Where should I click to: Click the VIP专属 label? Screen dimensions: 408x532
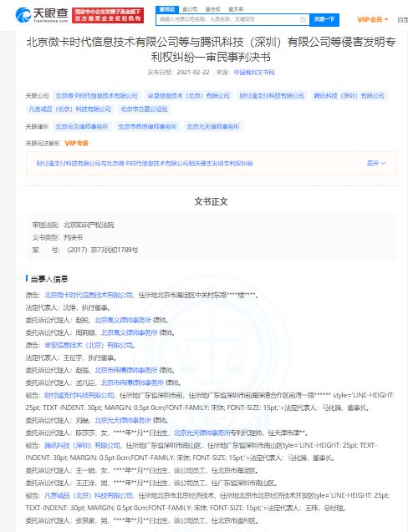(x=76, y=143)
